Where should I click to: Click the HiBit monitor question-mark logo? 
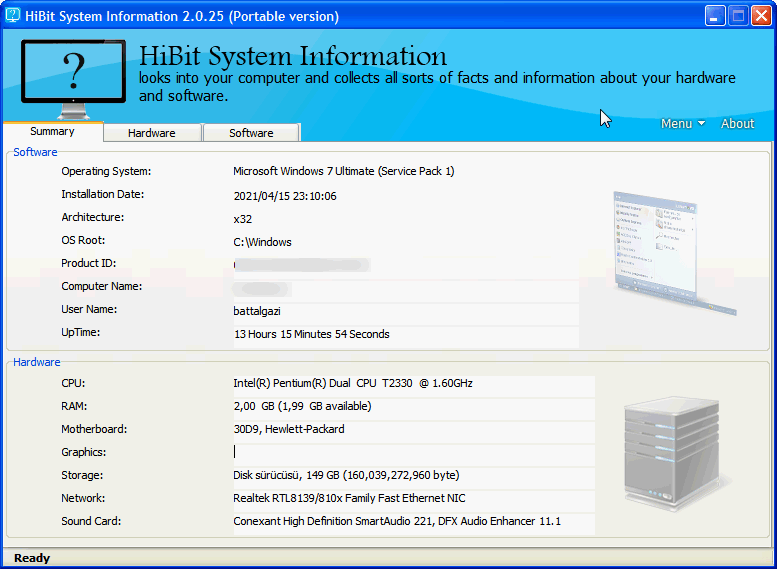point(73,79)
